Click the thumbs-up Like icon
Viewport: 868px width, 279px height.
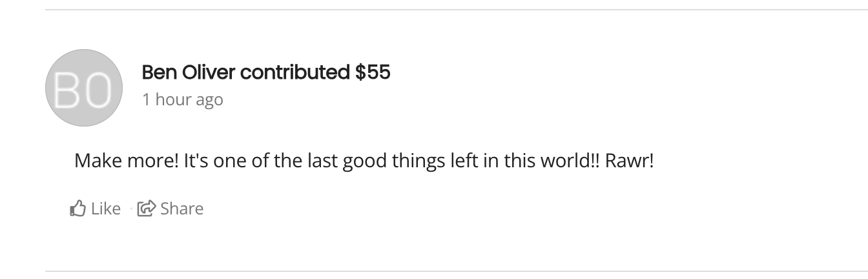click(77, 208)
